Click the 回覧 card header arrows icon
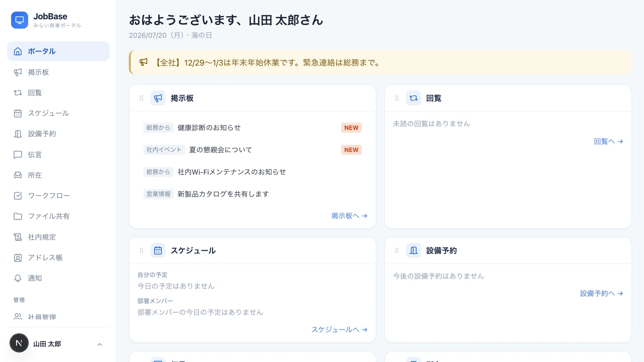 (x=413, y=98)
